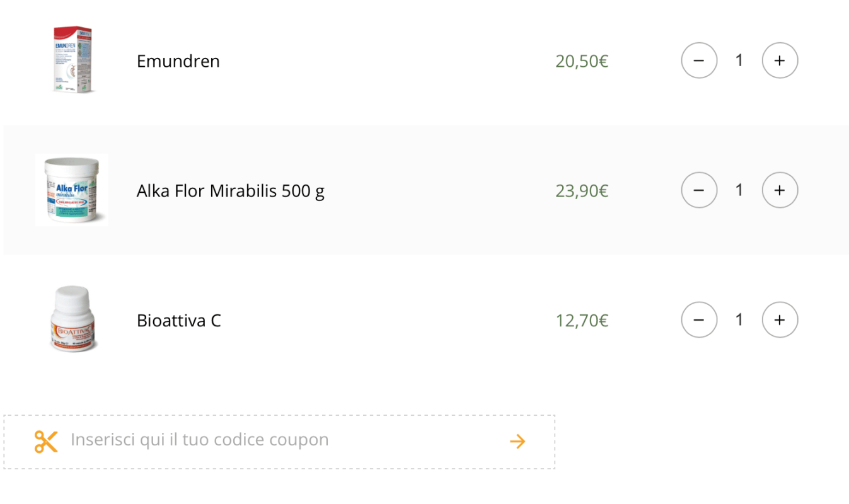
Task: Open the Emundren product image
Action: pos(72,60)
